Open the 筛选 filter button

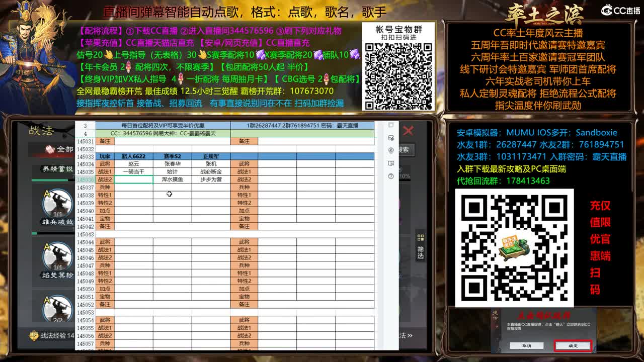click(x=421, y=246)
